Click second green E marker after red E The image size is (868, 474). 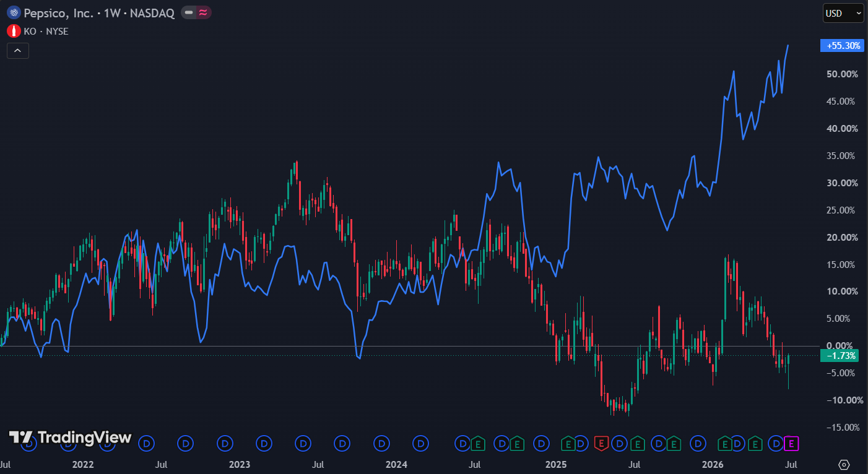tap(674, 443)
